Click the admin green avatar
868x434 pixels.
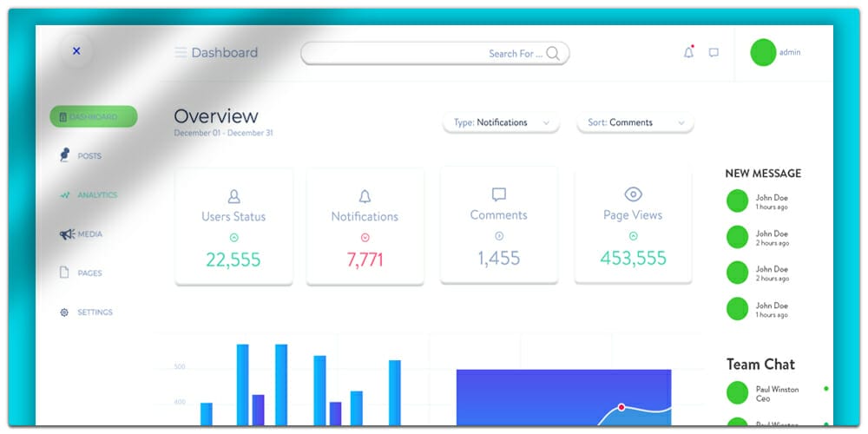(763, 52)
